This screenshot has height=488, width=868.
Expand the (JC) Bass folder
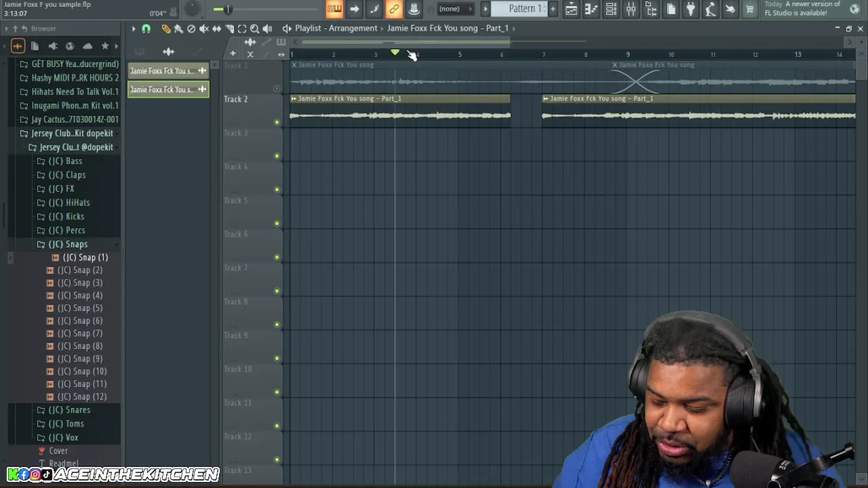click(x=60, y=161)
